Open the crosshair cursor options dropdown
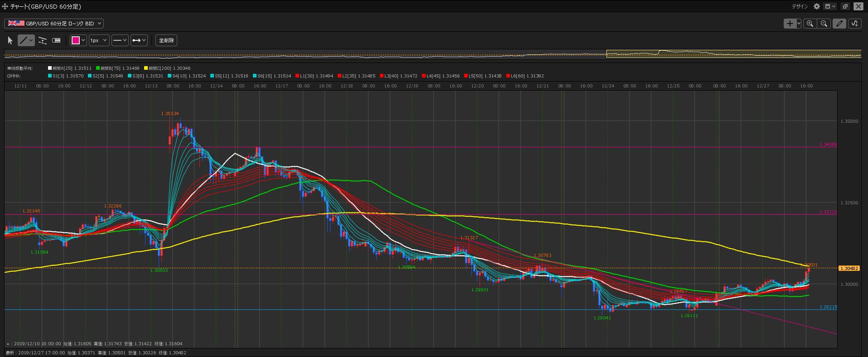The height and width of the screenshot is (357, 868). 799,24
